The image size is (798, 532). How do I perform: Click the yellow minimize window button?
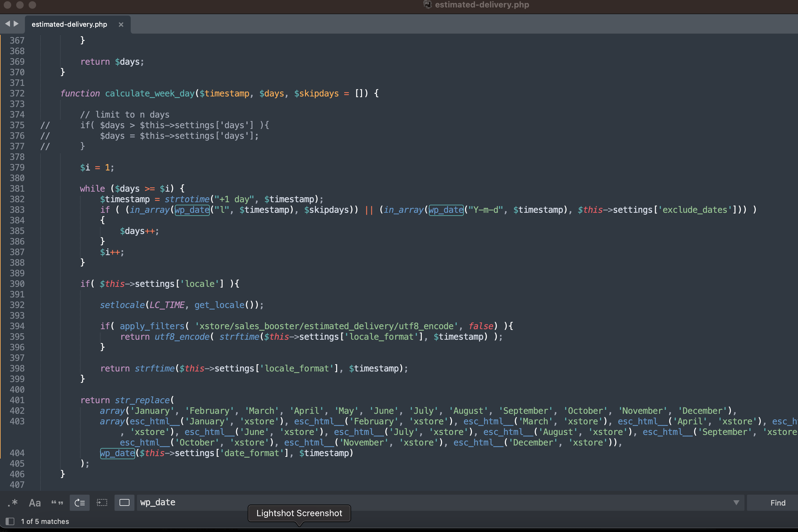20,4
